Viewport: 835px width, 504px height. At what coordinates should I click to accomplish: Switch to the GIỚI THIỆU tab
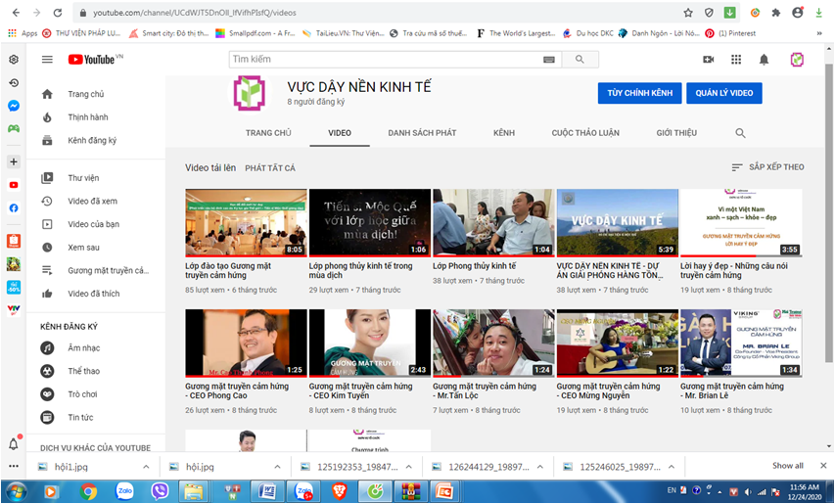pos(676,133)
